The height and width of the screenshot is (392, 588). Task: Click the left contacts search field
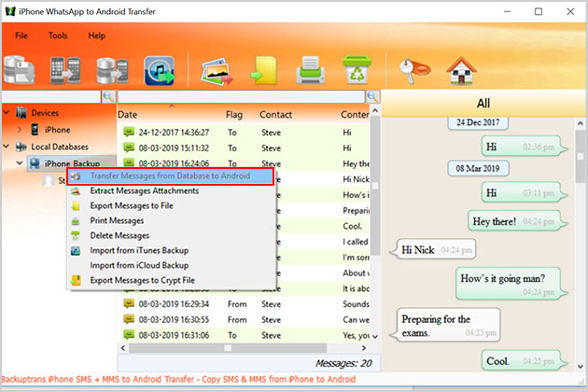tap(51, 97)
